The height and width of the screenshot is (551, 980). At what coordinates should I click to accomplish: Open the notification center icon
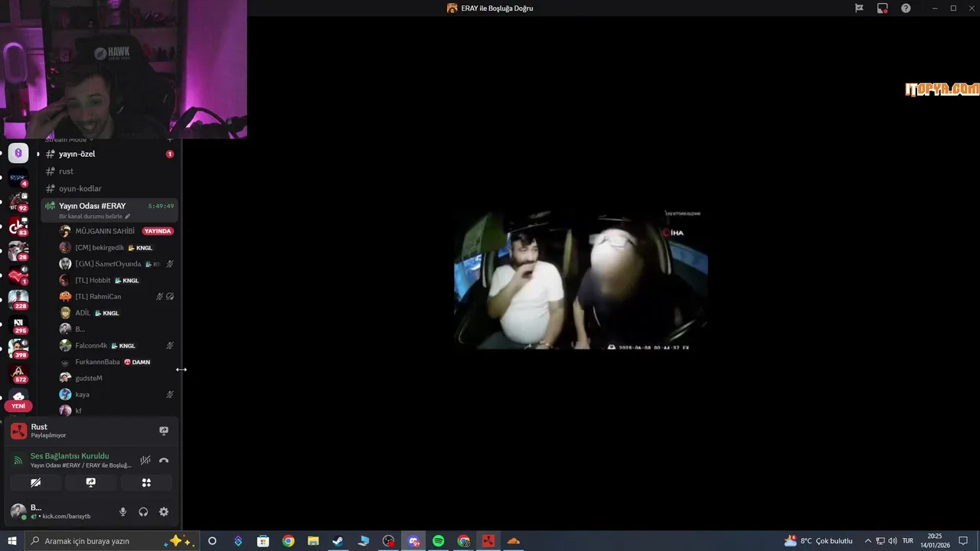click(963, 541)
